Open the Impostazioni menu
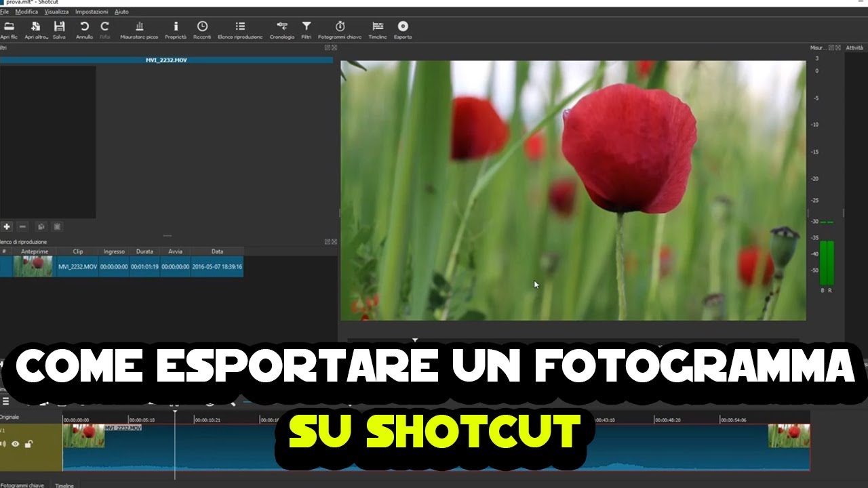The image size is (868, 488). pos(92,12)
